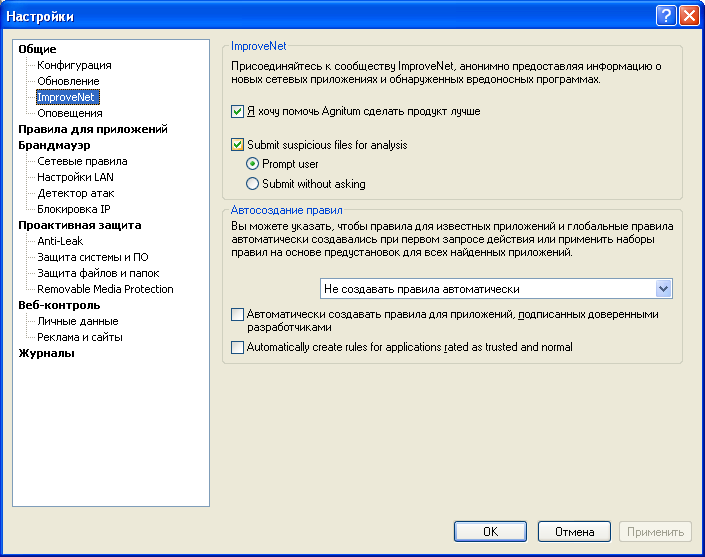Uncheck Submit suspicious files for analysis
The height and width of the screenshot is (557, 705).
[x=237, y=145]
